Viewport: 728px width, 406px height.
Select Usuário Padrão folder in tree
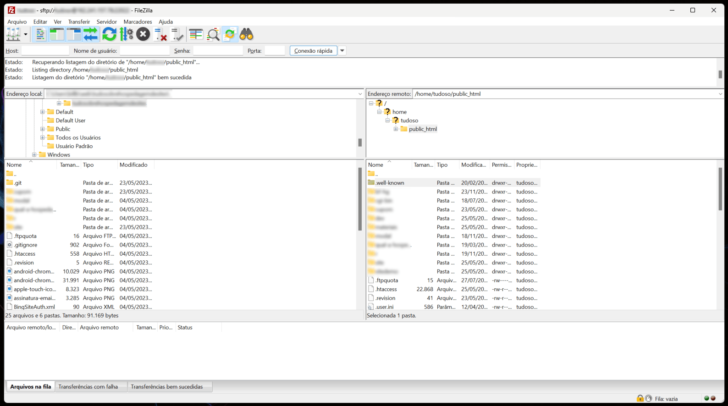pyautogui.click(x=74, y=146)
